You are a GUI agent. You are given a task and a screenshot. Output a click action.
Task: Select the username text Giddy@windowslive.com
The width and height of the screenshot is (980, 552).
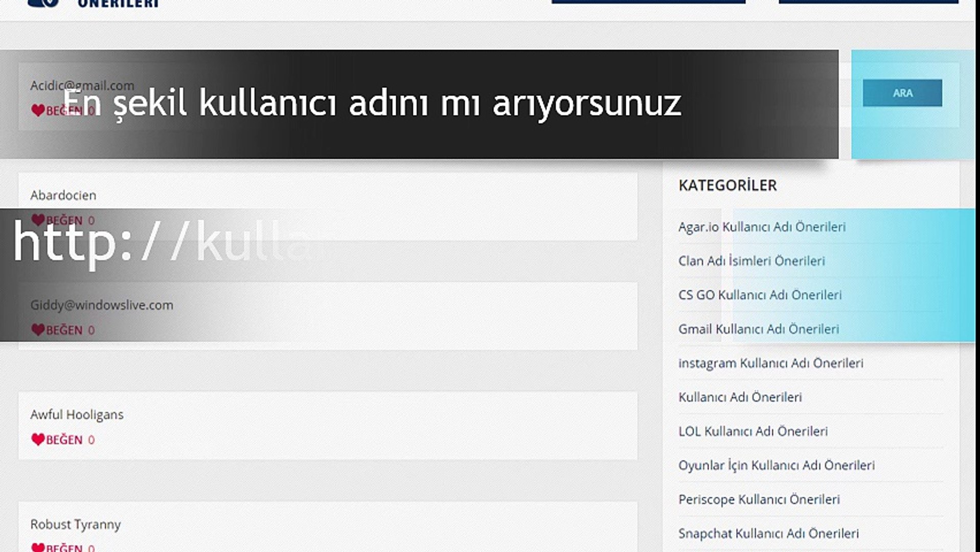point(102,305)
